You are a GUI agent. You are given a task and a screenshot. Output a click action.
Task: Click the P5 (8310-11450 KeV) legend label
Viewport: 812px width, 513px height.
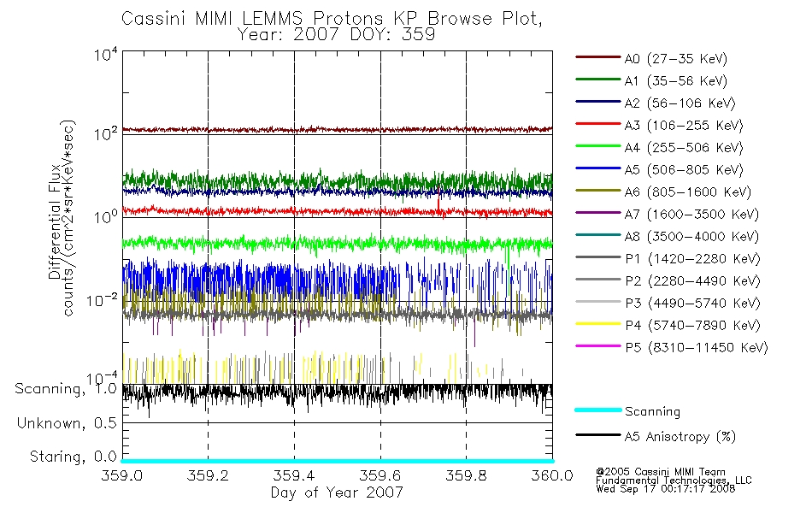pyautogui.click(x=697, y=348)
